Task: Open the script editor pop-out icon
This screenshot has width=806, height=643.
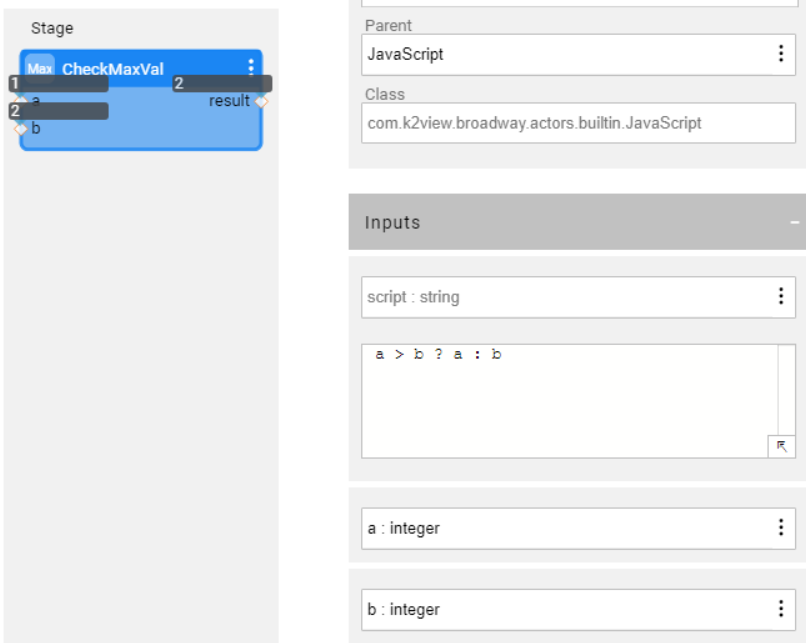Action: (x=781, y=446)
